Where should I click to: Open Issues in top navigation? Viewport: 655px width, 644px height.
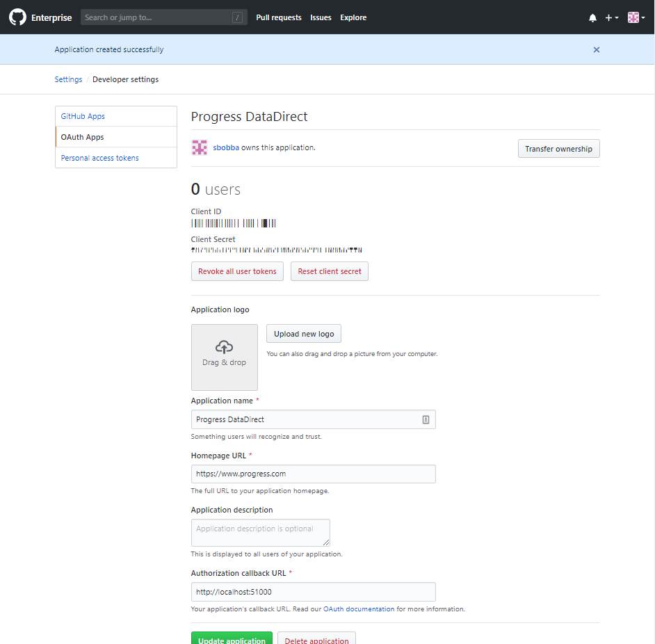(x=321, y=17)
